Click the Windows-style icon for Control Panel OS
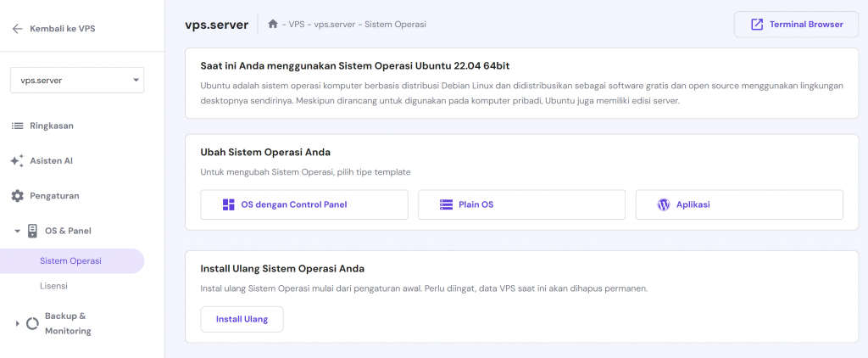This screenshot has height=358, width=868. coord(228,204)
